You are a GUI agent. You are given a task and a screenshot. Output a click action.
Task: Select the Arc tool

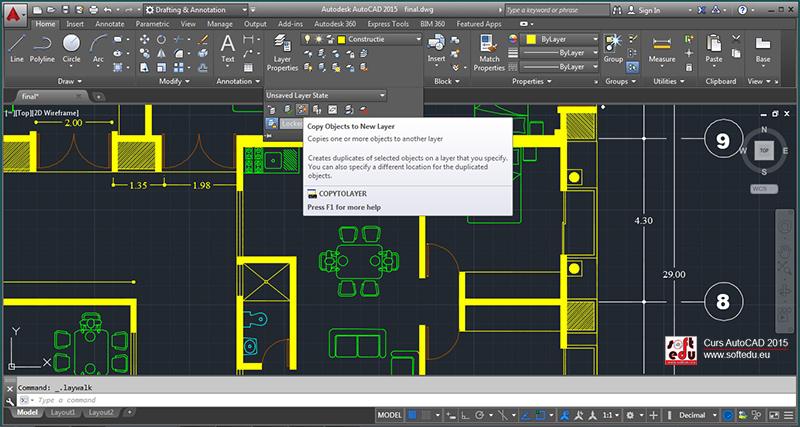click(98, 48)
